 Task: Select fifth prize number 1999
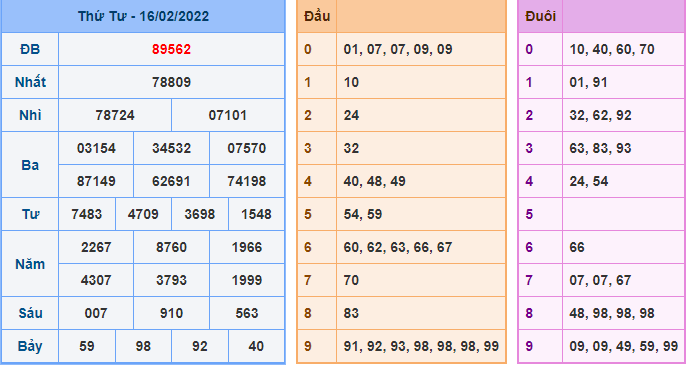(x=247, y=280)
